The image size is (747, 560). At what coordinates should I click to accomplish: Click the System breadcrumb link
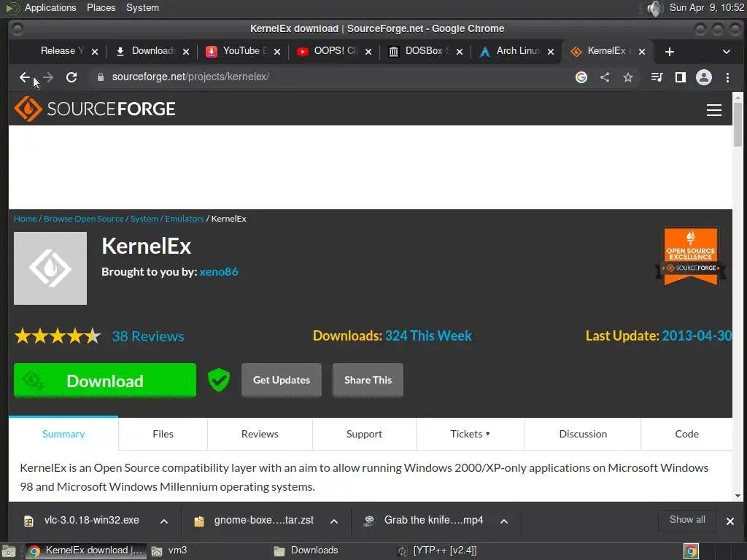click(x=144, y=219)
